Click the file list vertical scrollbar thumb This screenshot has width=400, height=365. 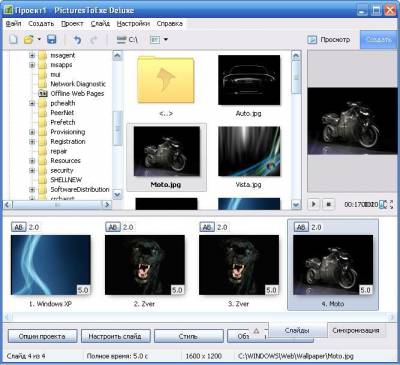[x=296, y=77]
